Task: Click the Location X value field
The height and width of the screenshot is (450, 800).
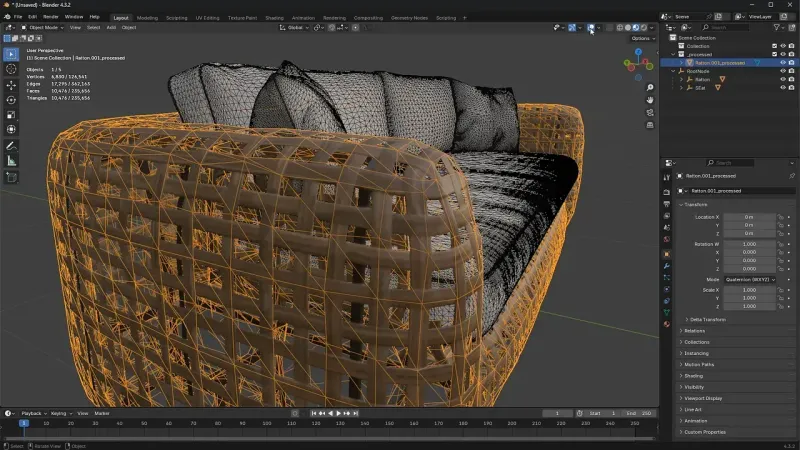Action: click(x=750, y=216)
